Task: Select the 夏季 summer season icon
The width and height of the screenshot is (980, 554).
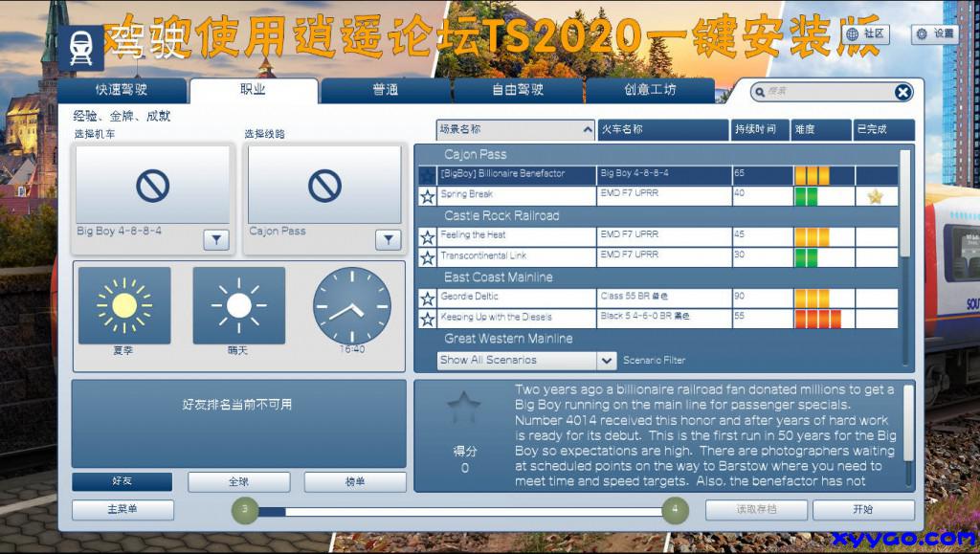Action: (x=124, y=306)
